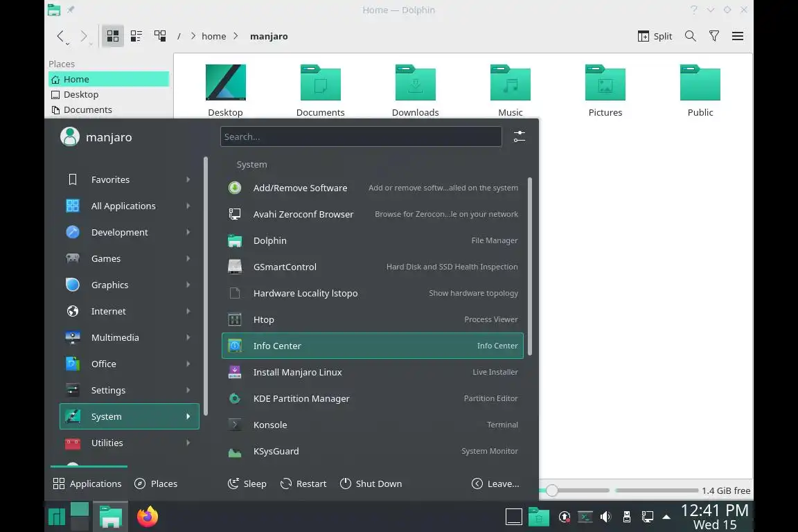Toggle Dolphin filter bar
This screenshot has height=532, width=798.
tap(714, 36)
